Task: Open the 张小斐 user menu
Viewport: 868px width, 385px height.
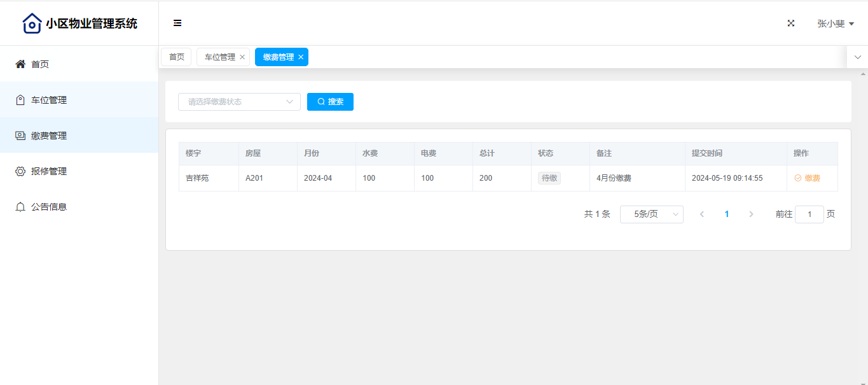Action: pos(835,24)
